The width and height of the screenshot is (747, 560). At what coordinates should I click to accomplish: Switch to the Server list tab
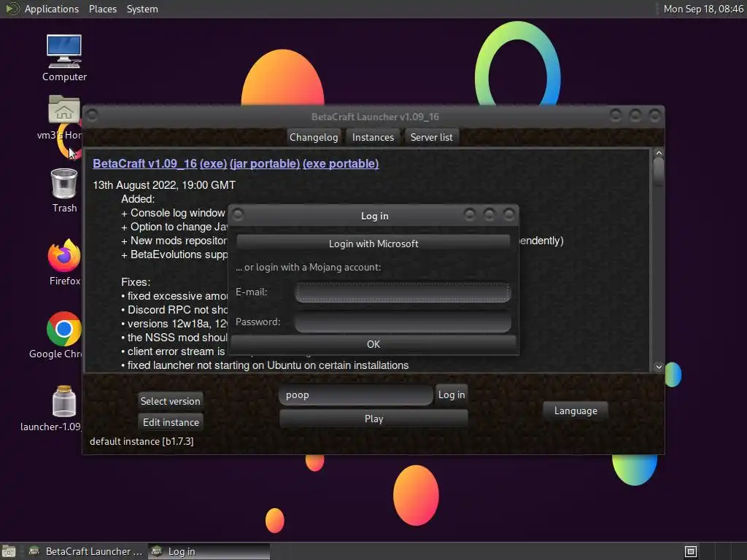(432, 137)
